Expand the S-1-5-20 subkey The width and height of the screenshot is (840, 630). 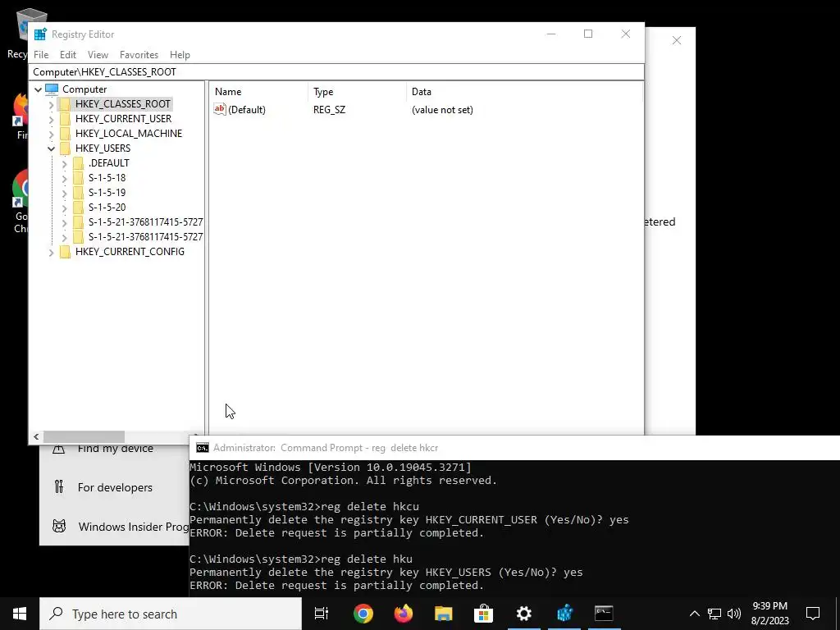pyautogui.click(x=64, y=208)
